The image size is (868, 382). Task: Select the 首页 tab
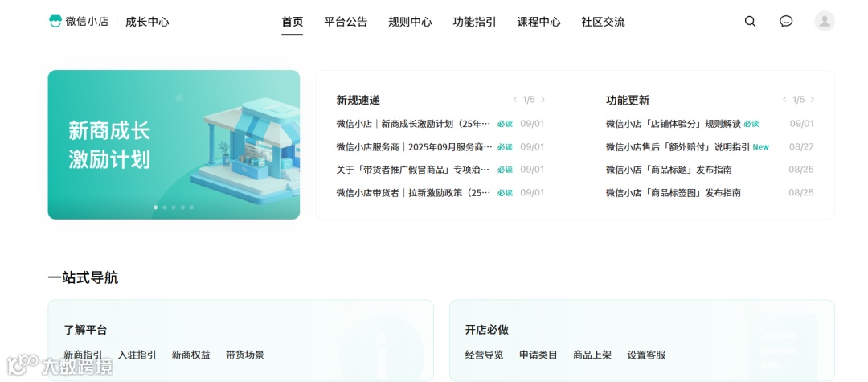tap(293, 23)
